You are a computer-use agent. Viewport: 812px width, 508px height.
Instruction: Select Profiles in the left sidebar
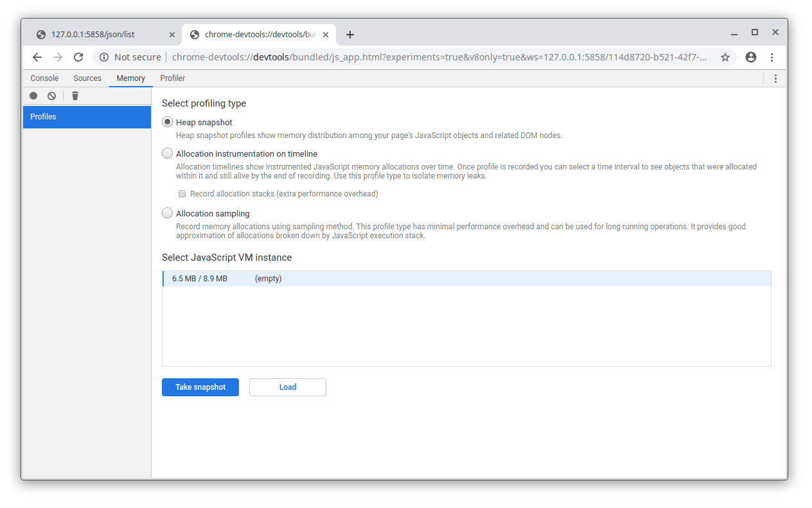(87, 117)
